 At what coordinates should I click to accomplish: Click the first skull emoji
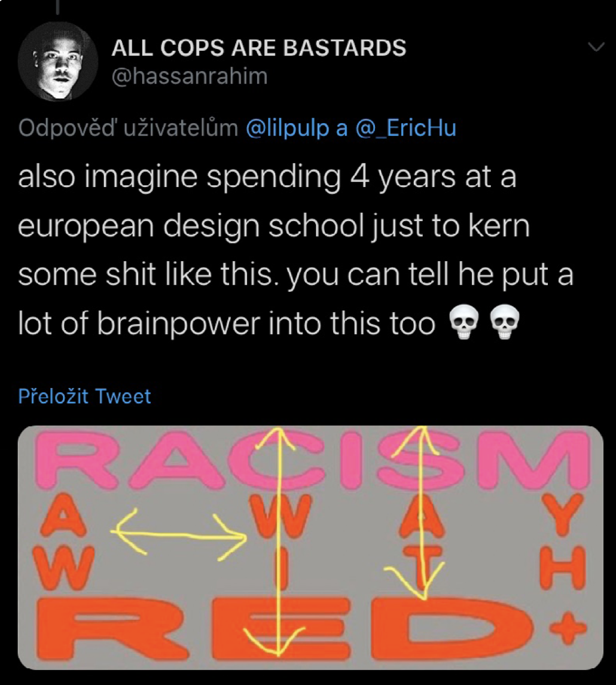[463, 322]
